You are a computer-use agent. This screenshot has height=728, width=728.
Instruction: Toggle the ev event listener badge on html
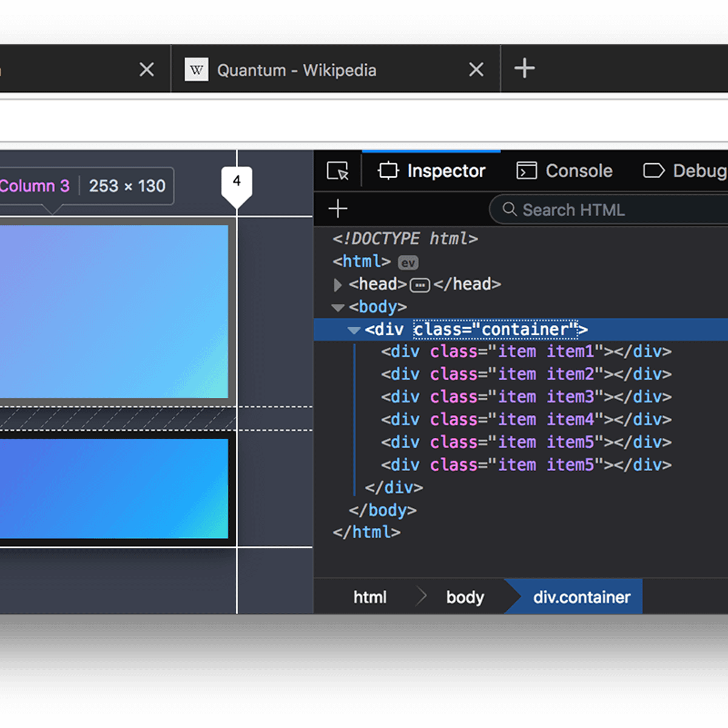click(407, 262)
